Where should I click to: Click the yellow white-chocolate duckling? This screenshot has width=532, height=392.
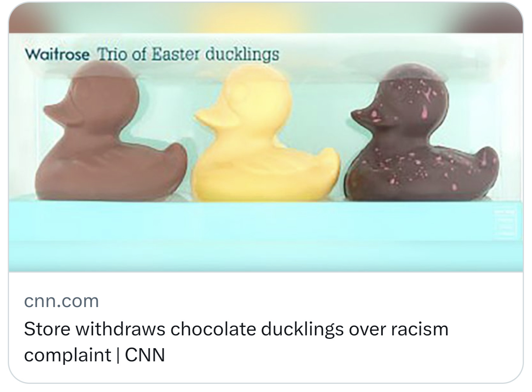tap(266, 134)
